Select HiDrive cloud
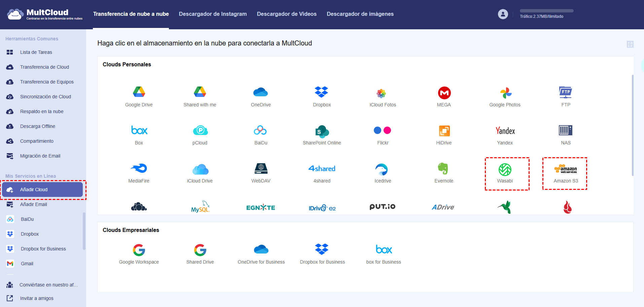 [x=444, y=135]
